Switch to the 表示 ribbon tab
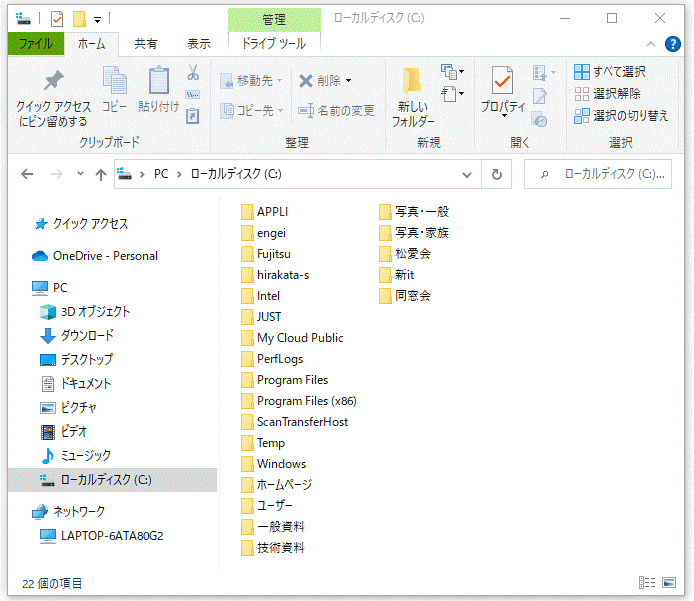Screen dimensions: 694x601 [198, 44]
